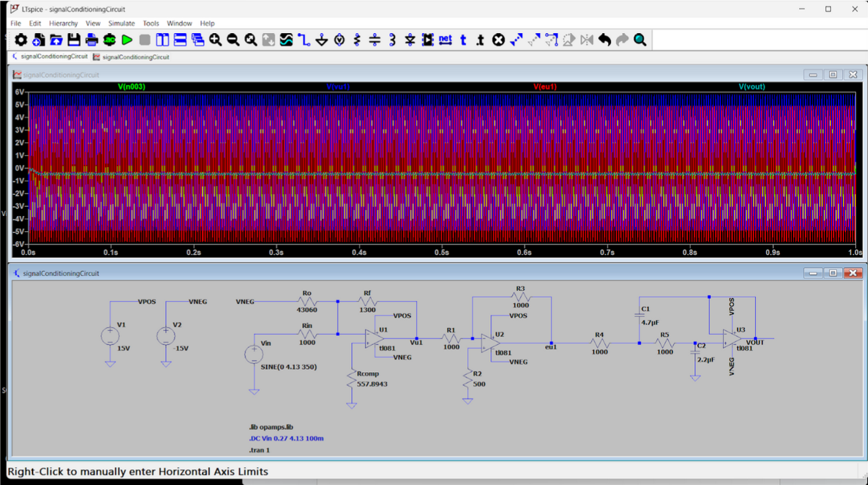Open the Hierarchy menu
Image resolution: width=868 pixels, height=485 pixels.
64,23
